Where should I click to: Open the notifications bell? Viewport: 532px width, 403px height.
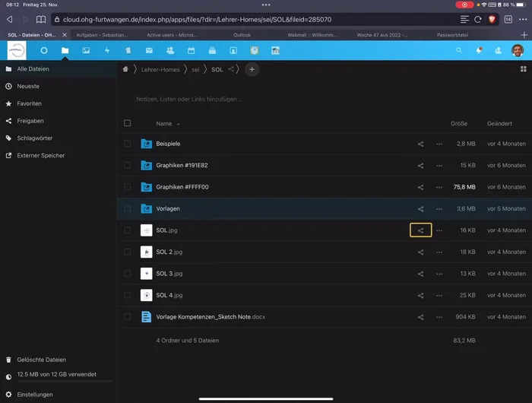(479, 50)
